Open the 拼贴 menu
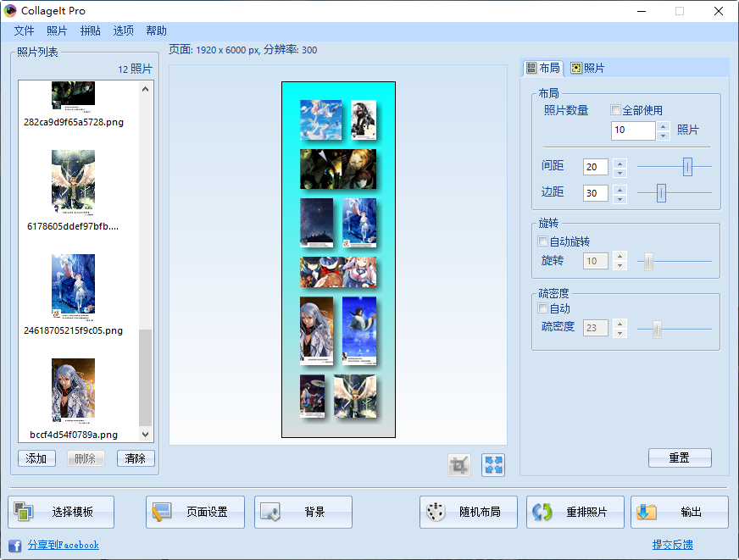Screen dimensions: 739x560 tap(90, 31)
